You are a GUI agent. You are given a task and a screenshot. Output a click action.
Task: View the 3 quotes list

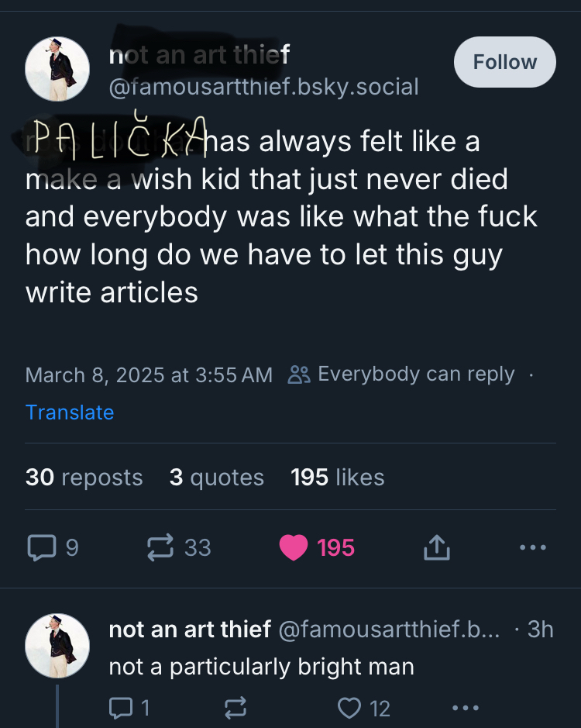click(x=216, y=478)
